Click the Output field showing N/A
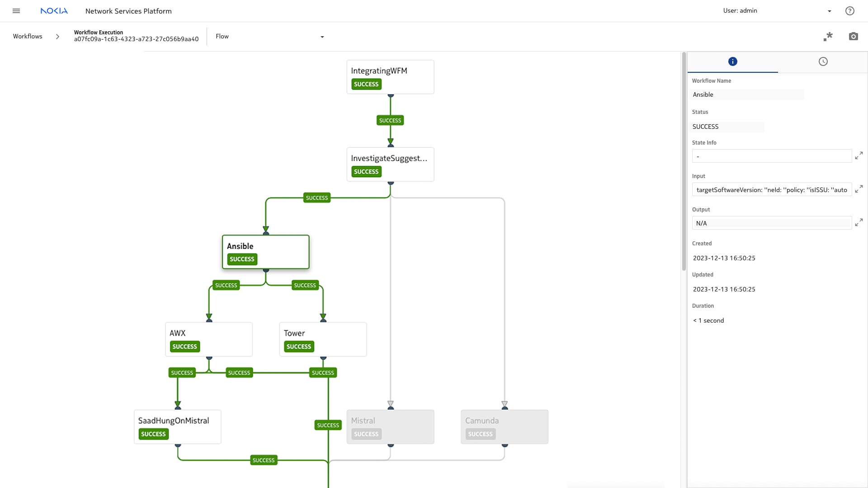The width and height of the screenshot is (868, 488). (x=772, y=223)
